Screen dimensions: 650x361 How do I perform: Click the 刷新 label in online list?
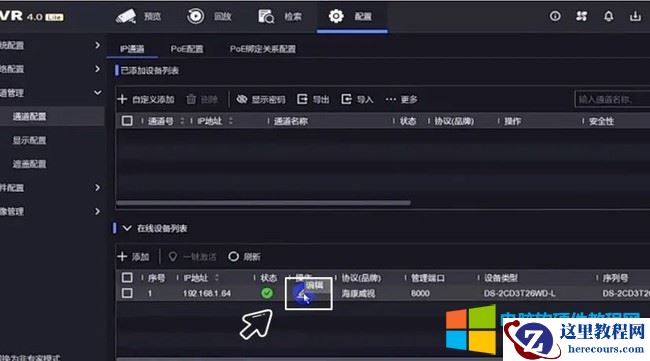(x=252, y=257)
